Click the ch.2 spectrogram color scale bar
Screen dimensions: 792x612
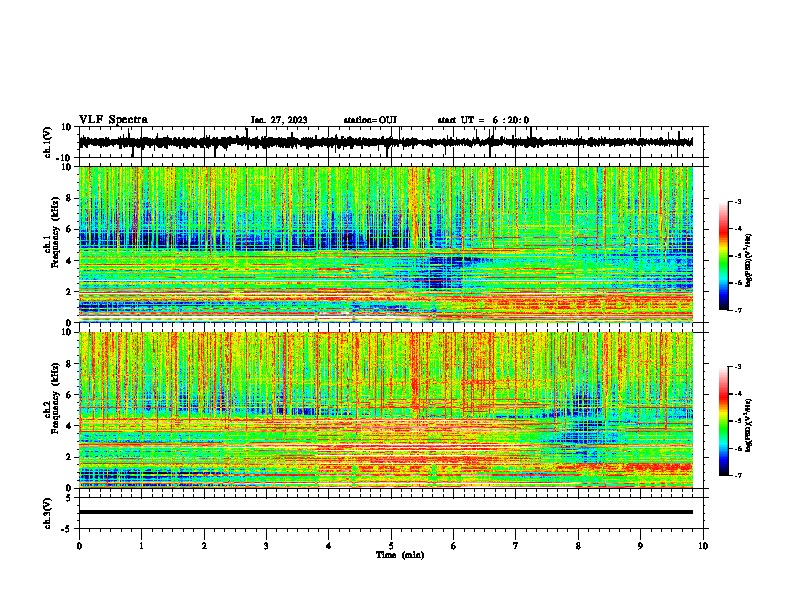click(x=723, y=421)
